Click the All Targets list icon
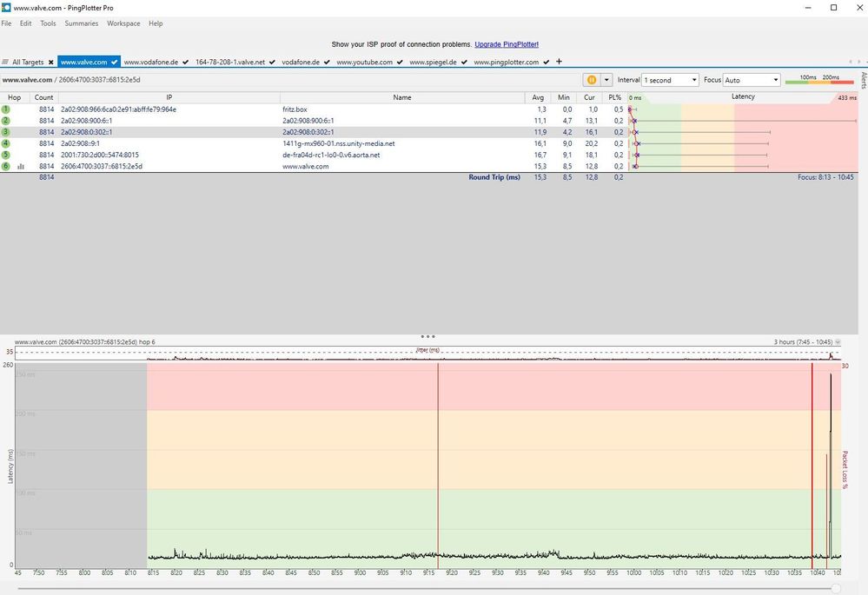 pyautogui.click(x=6, y=63)
